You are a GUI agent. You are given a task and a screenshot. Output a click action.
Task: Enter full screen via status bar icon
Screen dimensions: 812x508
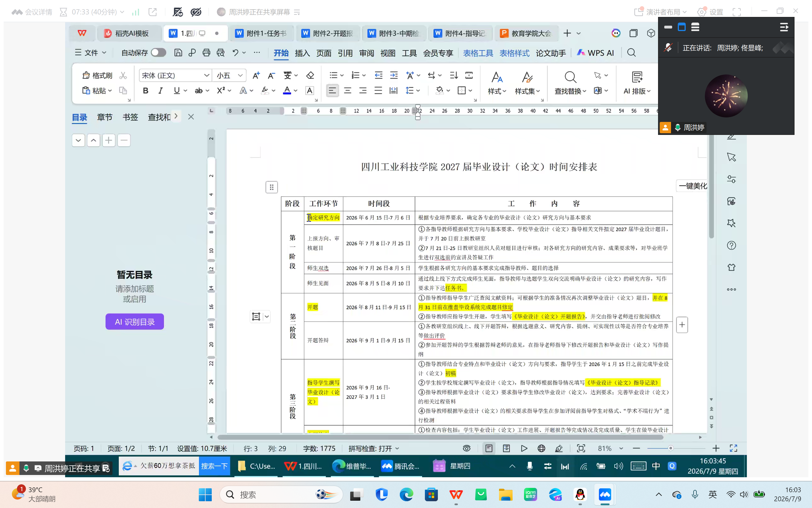[x=734, y=448]
